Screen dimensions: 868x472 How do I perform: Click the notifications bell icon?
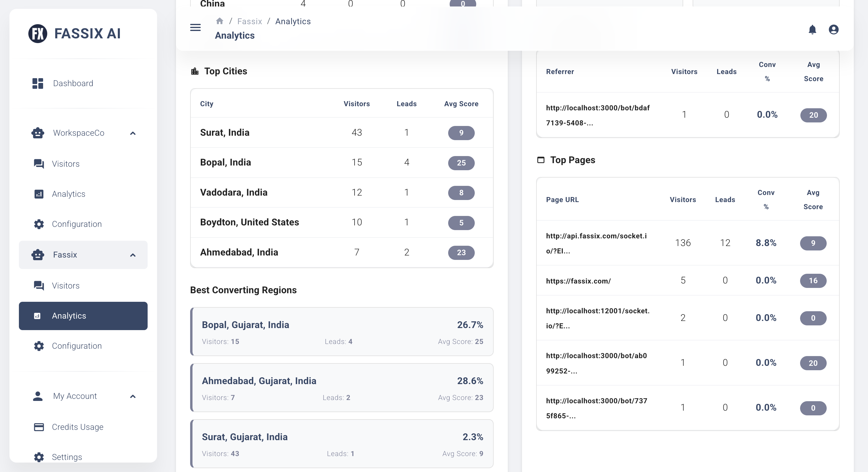pyautogui.click(x=812, y=29)
